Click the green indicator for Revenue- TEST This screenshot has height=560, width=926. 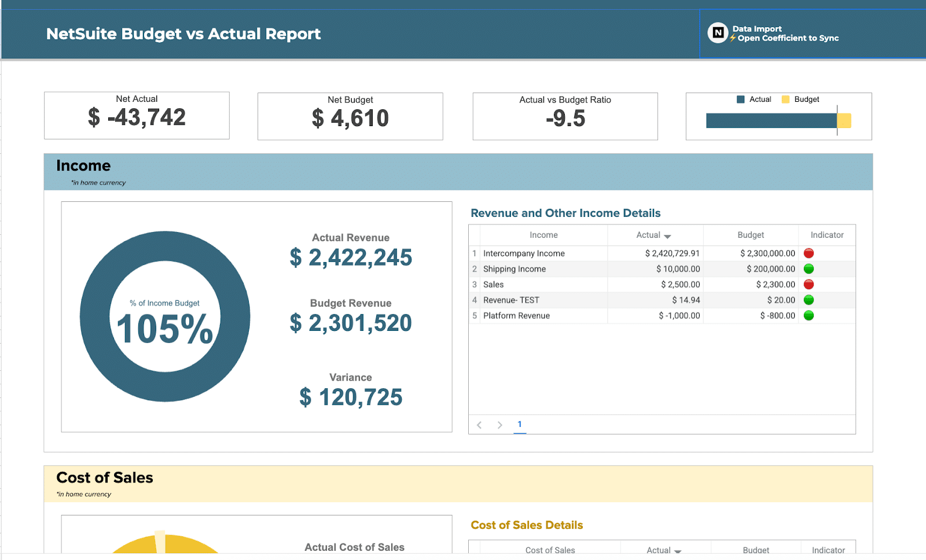[x=809, y=300]
